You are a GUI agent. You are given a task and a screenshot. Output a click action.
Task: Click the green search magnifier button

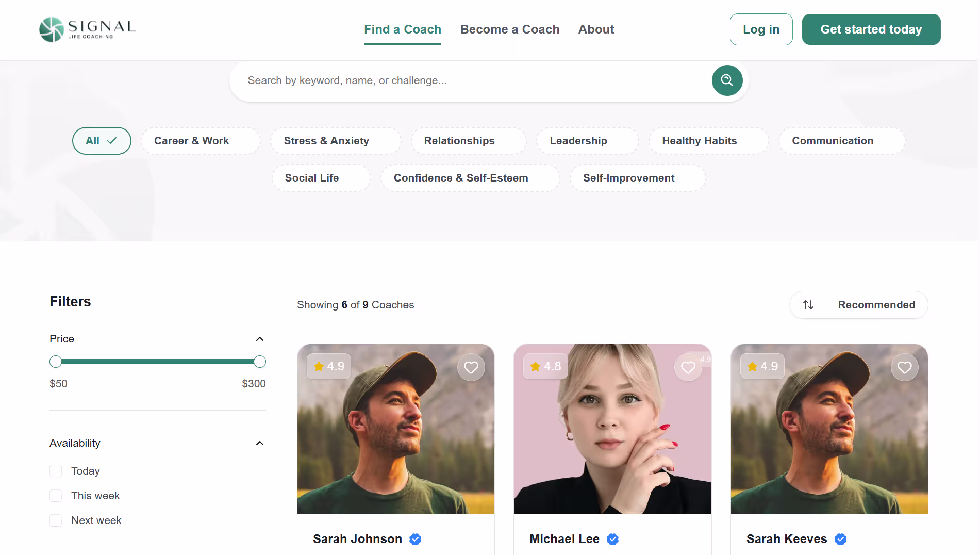727,80
